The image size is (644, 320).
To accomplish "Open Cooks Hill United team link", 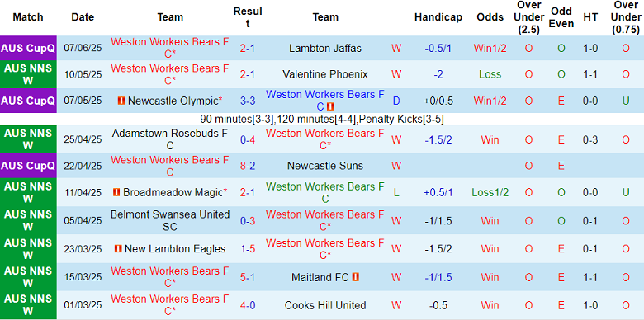I will tap(324, 305).
